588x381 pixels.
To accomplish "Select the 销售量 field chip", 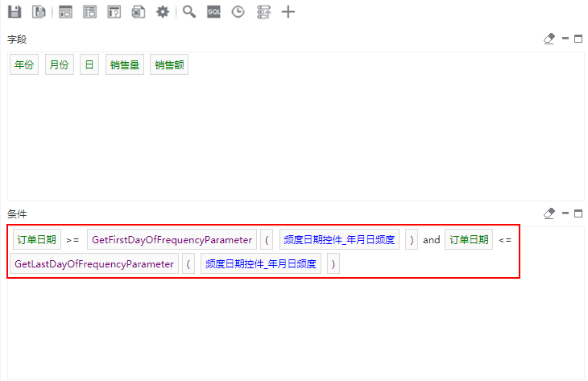I will [125, 65].
